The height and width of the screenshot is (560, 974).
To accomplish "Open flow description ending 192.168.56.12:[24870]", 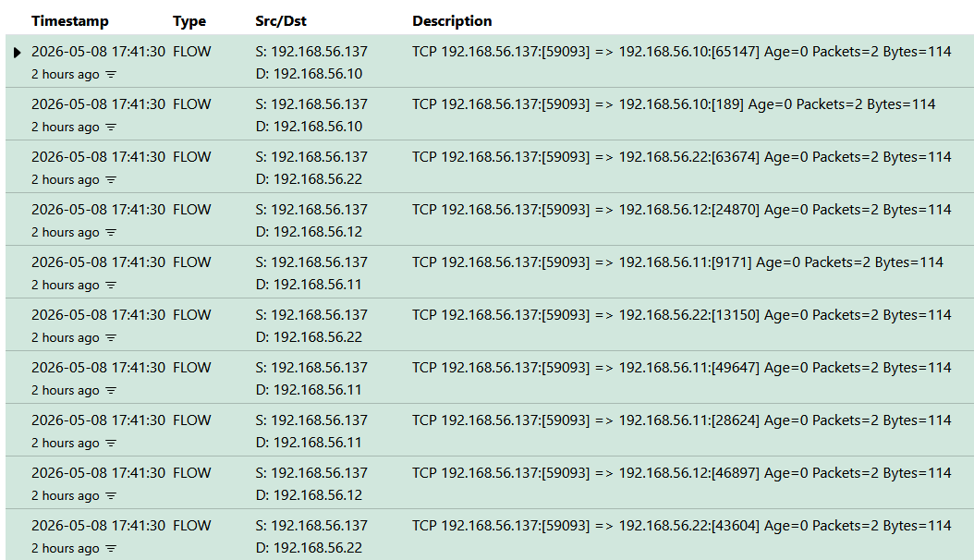I will pyautogui.click(x=681, y=210).
